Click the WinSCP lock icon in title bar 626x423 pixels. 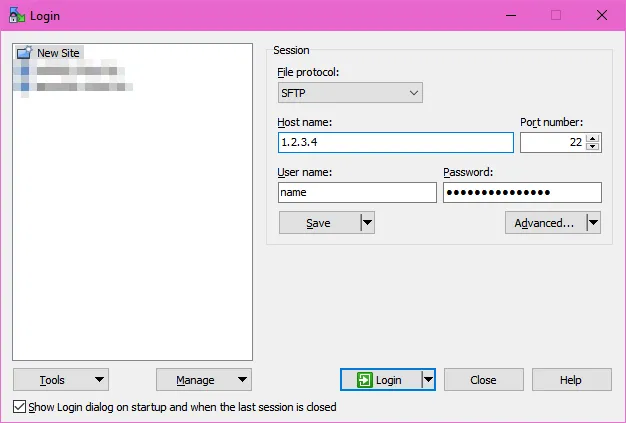coord(16,15)
